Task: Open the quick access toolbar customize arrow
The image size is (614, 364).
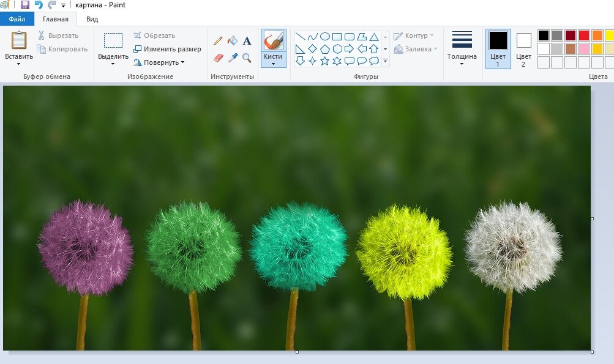Action: click(63, 6)
